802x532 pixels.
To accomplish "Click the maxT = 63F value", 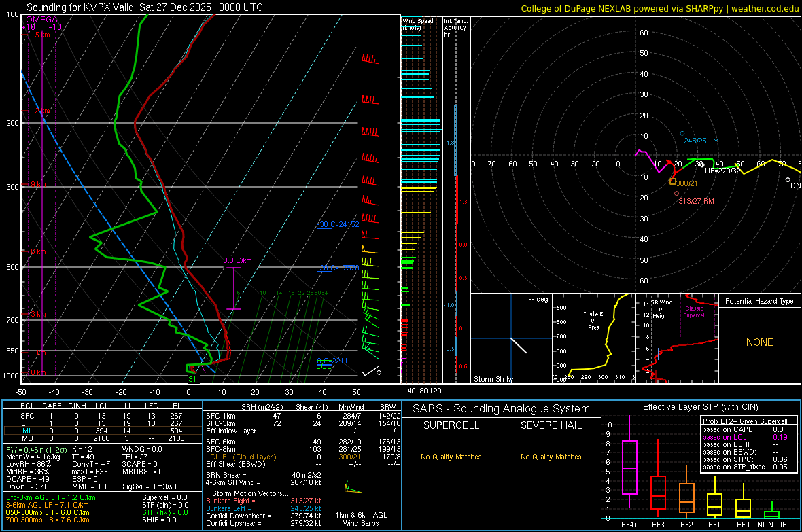I will click(90, 472).
